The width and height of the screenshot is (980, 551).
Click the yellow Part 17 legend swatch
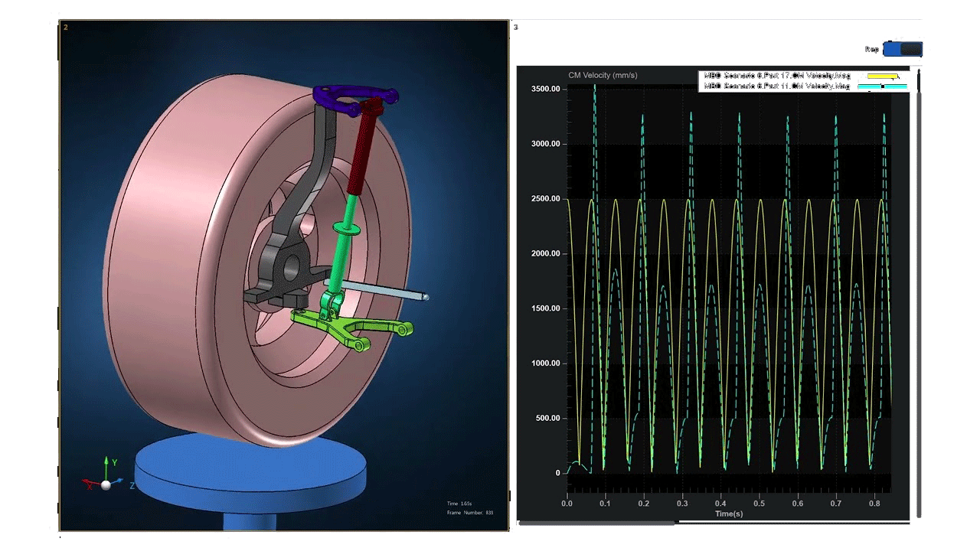882,77
